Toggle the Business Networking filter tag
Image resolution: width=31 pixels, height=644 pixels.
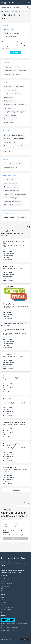[x=18, y=135]
